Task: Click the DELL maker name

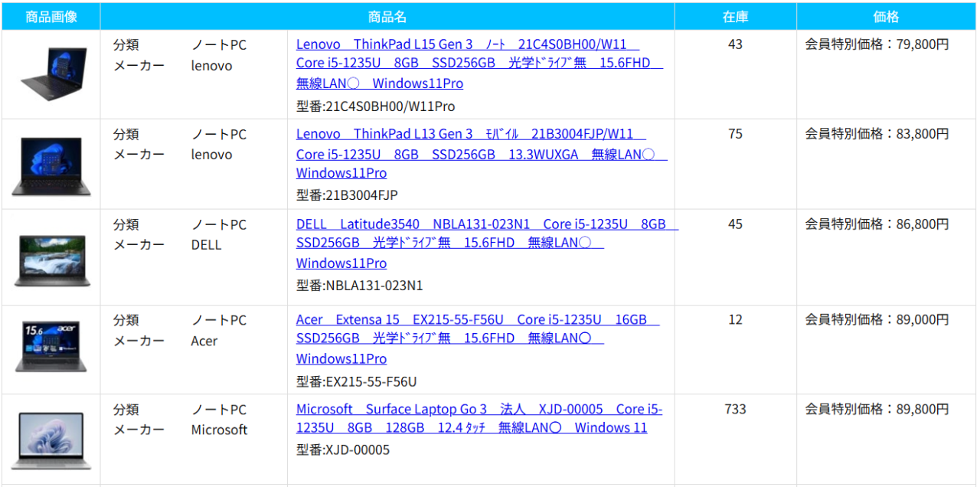Action: point(206,245)
